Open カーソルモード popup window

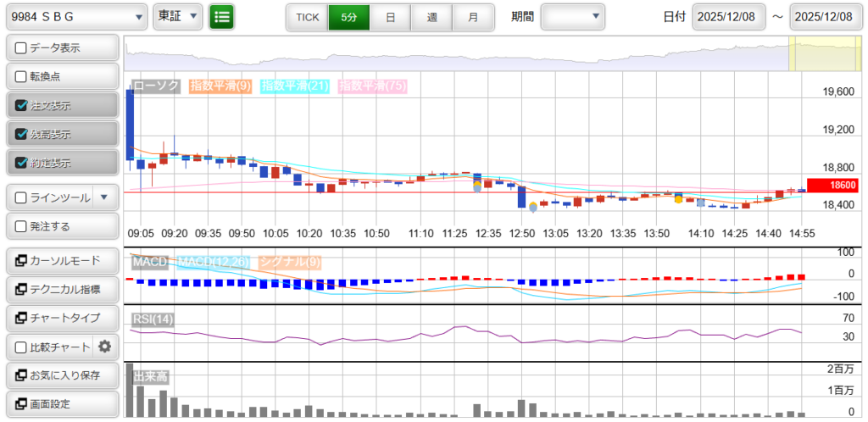coord(61,260)
